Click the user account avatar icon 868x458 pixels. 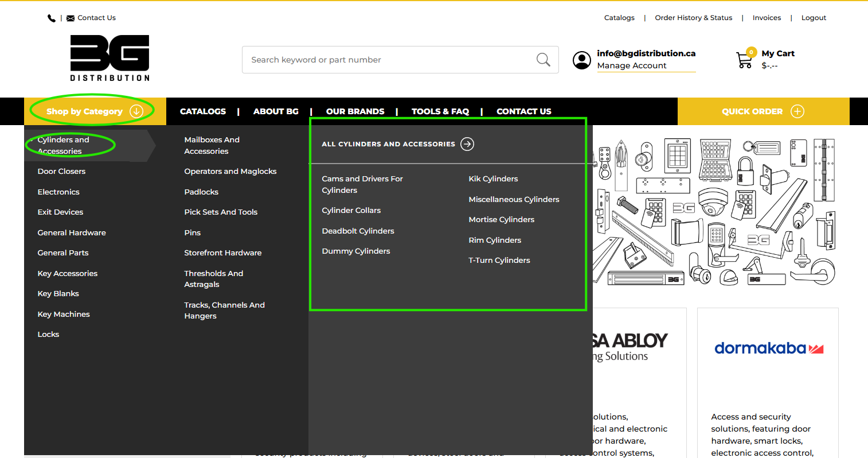[581, 60]
